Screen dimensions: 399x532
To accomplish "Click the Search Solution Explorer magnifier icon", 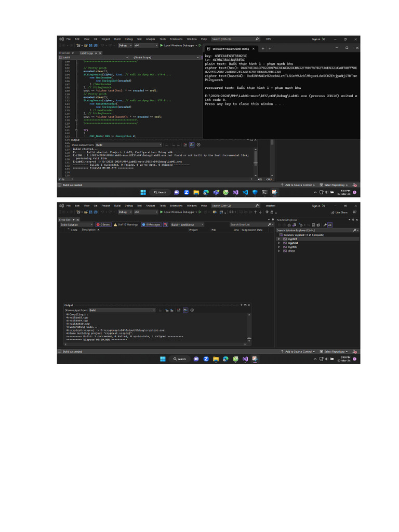I will click(x=354, y=230).
